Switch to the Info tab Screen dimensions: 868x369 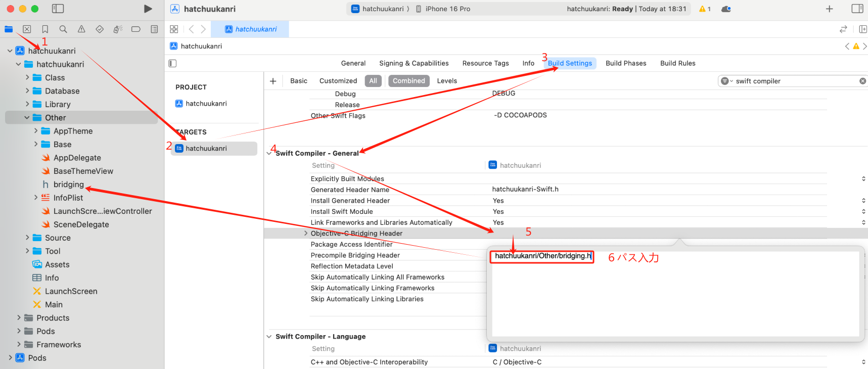(x=528, y=63)
